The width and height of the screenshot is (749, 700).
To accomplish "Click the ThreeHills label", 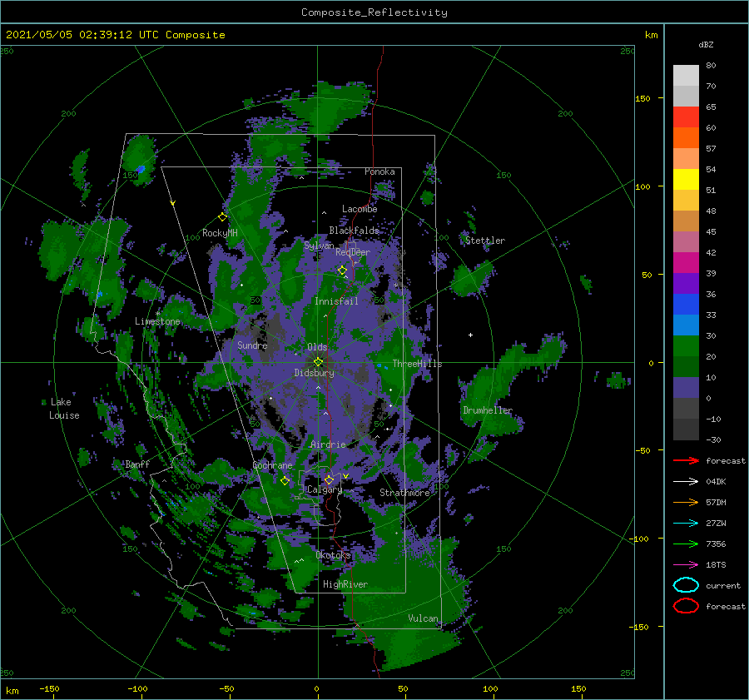I will coord(417,364).
